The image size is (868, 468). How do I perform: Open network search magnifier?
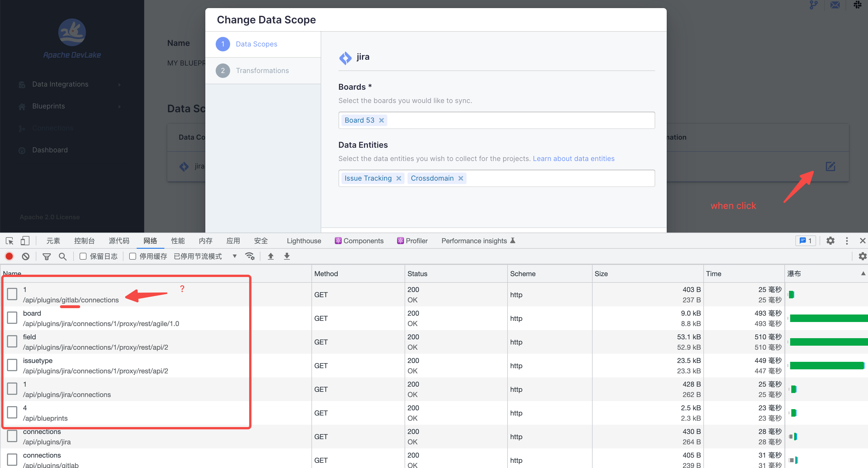click(x=62, y=256)
